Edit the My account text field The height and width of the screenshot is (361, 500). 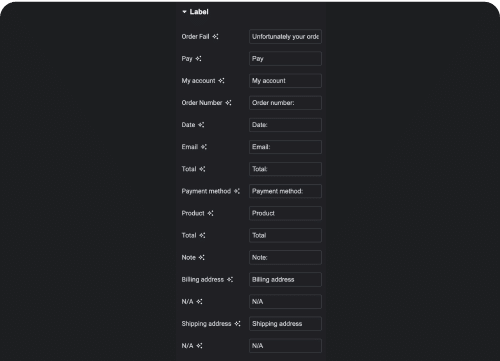coord(285,81)
